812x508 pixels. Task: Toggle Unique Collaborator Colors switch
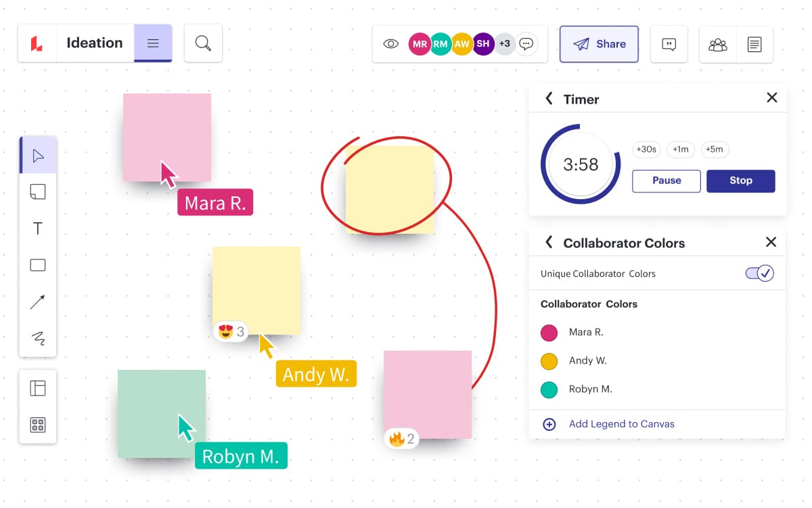(x=759, y=274)
